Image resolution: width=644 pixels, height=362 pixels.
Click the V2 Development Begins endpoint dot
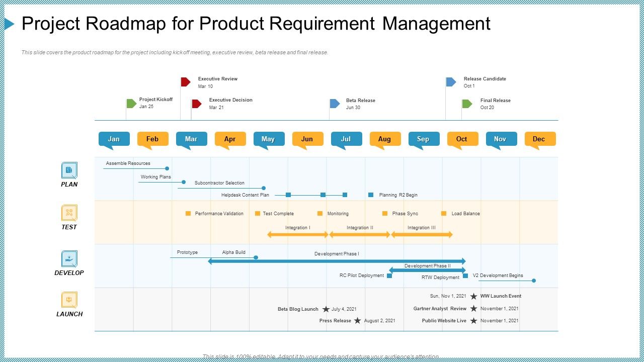534,281
